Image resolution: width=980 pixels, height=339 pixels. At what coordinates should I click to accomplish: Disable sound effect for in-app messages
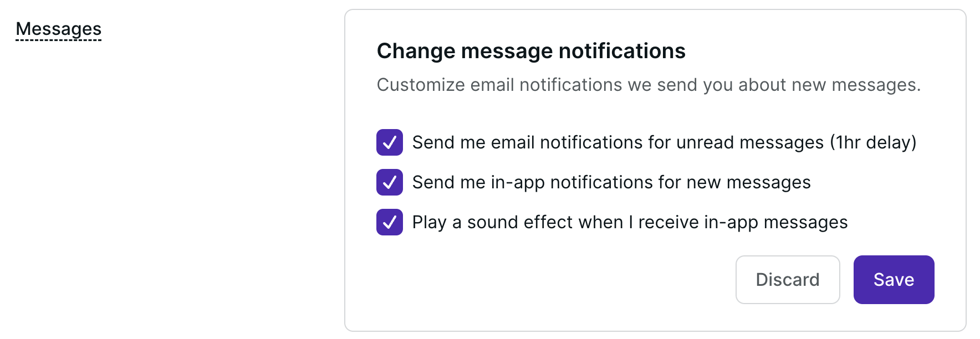pos(390,222)
